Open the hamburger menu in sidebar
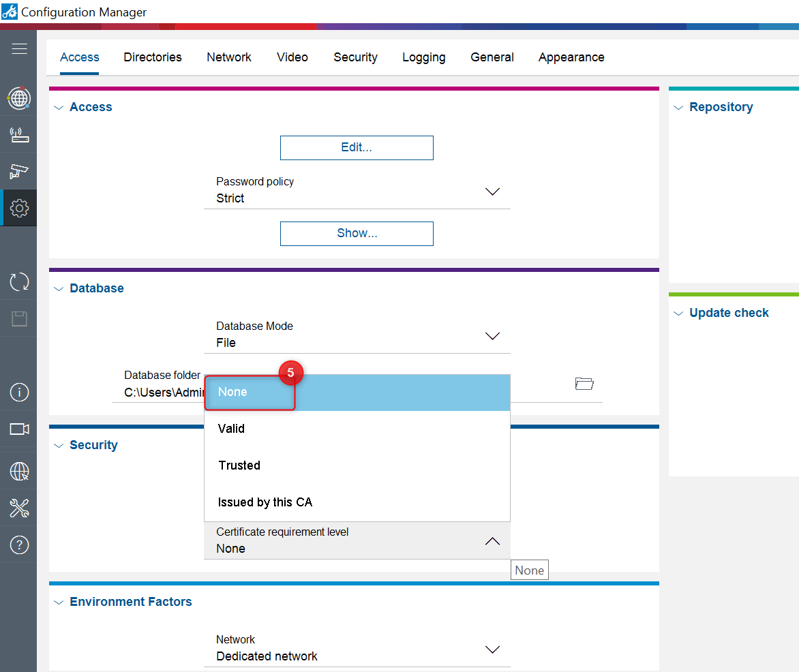Screen dimensions: 799x672 19,48
